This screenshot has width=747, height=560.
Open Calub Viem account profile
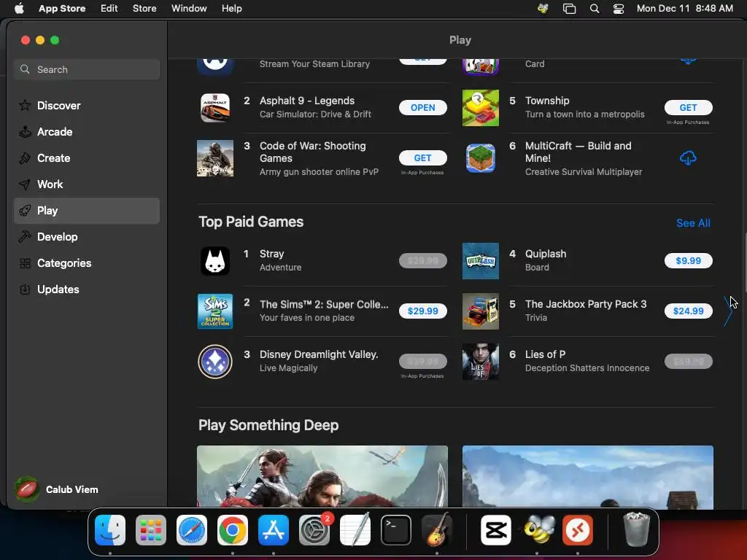[x=57, y=489]
